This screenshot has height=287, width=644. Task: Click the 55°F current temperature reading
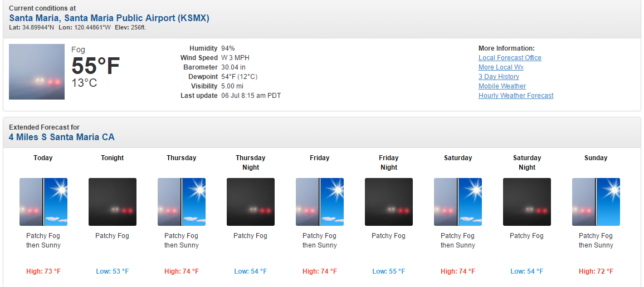tap(96, 66)
